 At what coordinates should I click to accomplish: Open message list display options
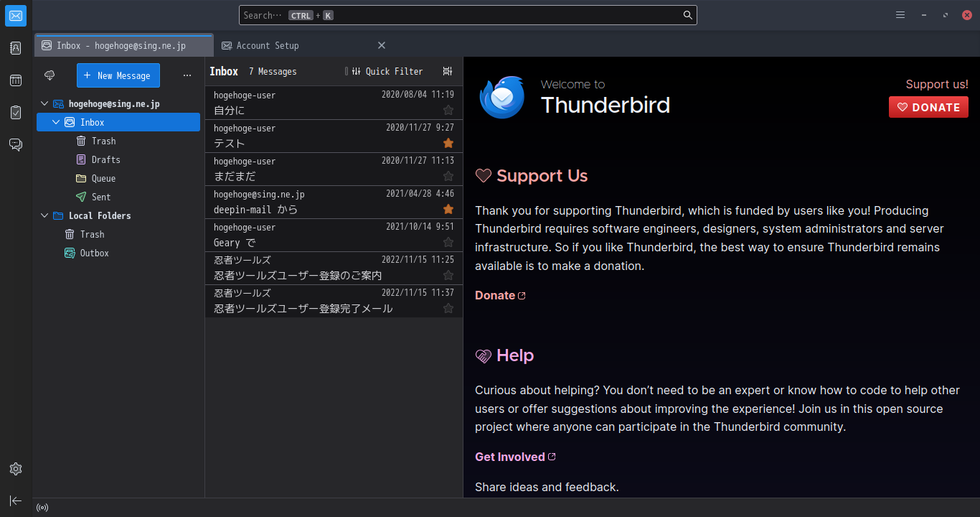click(x=448, y=71)
